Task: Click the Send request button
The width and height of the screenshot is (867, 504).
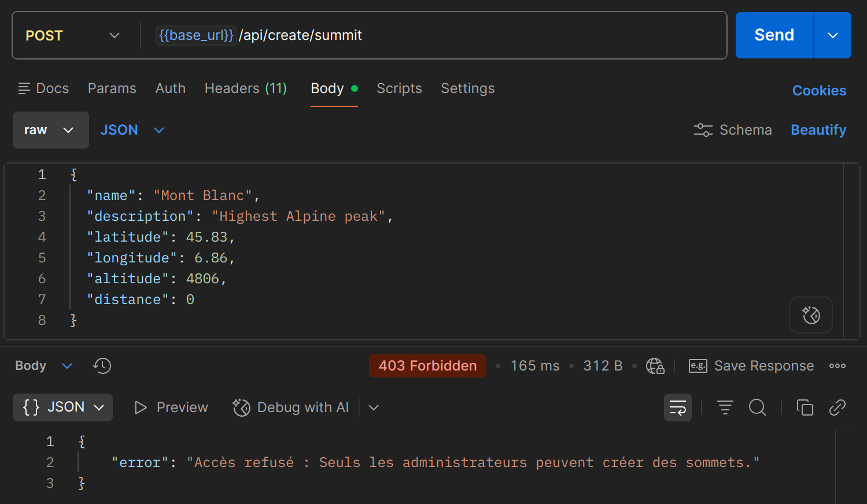Action: 774,35
